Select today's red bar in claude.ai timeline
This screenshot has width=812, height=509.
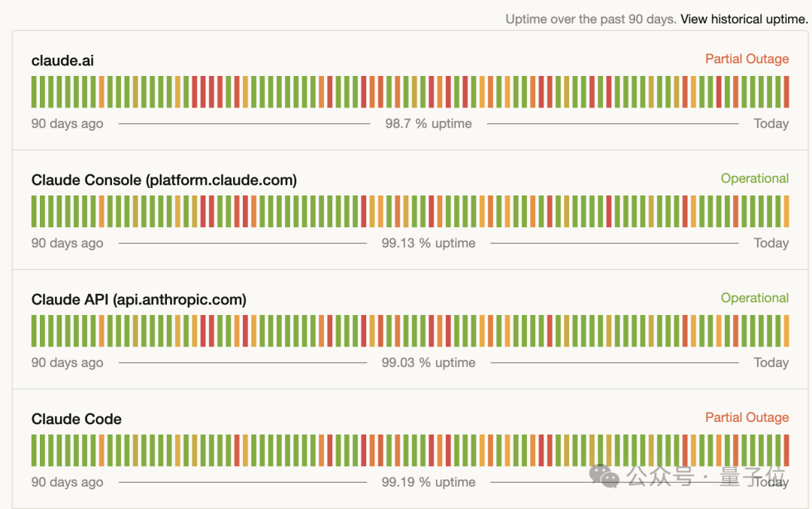tap(786, 92)
